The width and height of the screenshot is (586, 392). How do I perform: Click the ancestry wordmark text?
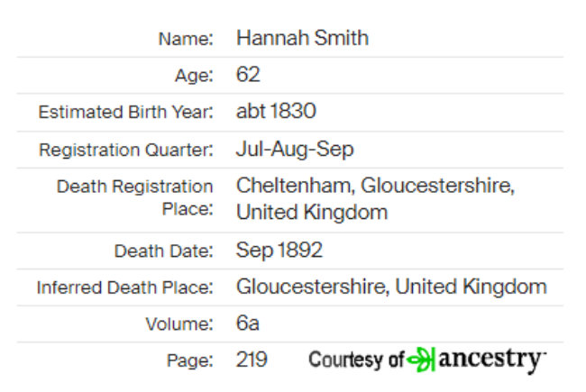[x=492, y=360]
